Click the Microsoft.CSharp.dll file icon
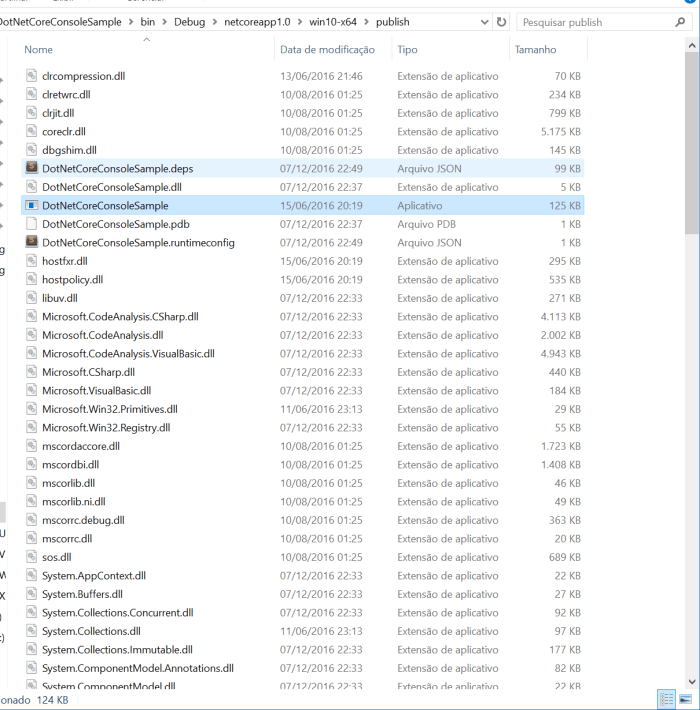Viewport: 700px width, 710px height. (31, 372)
